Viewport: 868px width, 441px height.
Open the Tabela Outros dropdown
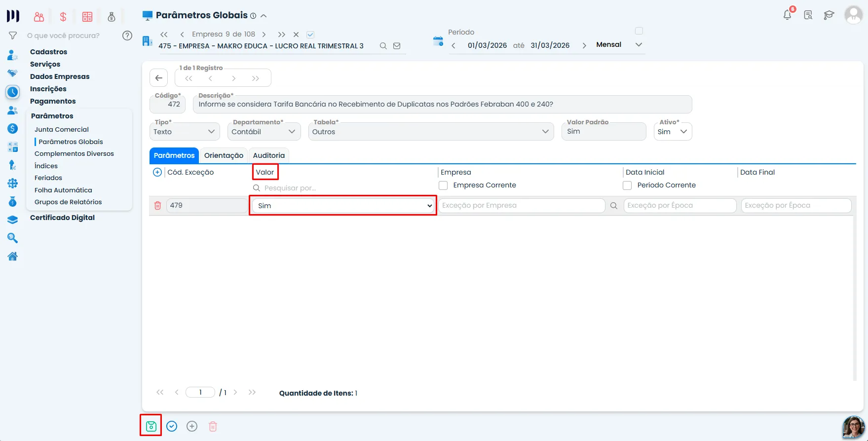click(x=431, y=132)
